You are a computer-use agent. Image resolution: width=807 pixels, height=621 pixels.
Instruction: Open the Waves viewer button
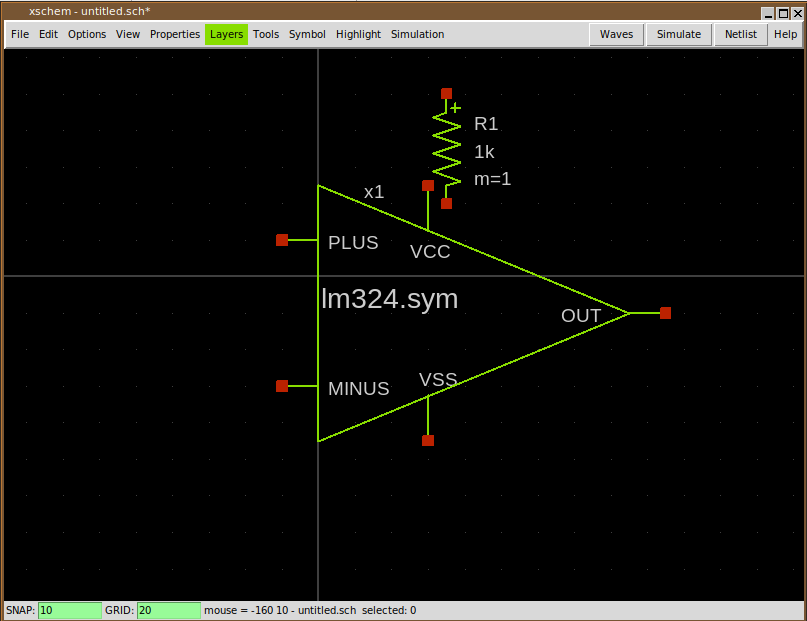click(616, 34)
